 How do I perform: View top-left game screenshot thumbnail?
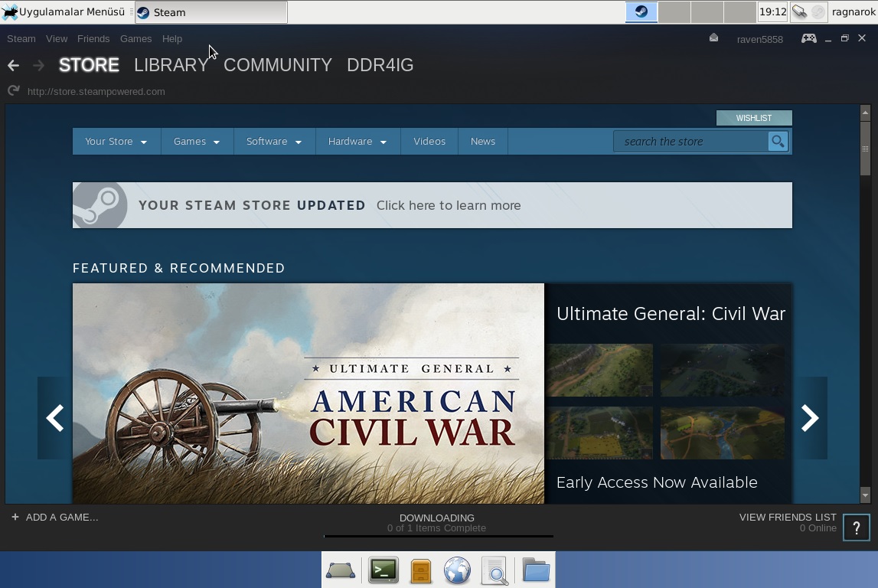pyautogui.click(x=600, y=370)
